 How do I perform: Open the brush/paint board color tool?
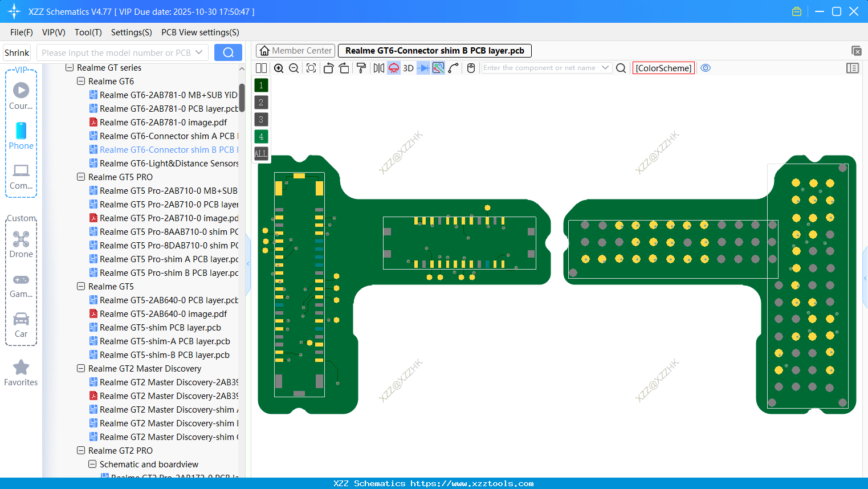tap(361, 68)
